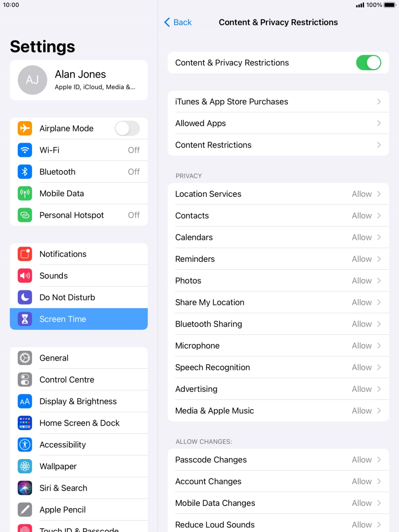399x532 pixels.
Task: Open the Siri & Search icon
Action: point(25,488)
